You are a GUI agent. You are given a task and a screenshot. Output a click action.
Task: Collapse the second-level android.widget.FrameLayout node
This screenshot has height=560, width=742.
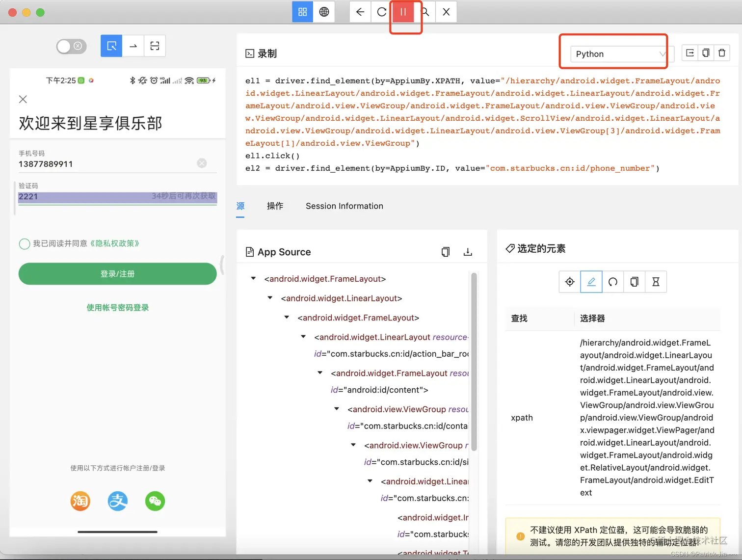(287, 318)
